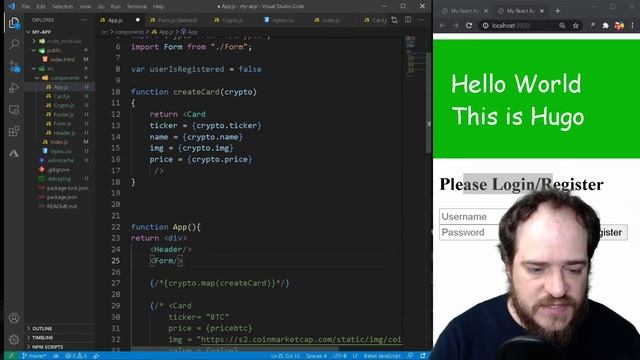Collapse the components folder

tap(60, 78)
